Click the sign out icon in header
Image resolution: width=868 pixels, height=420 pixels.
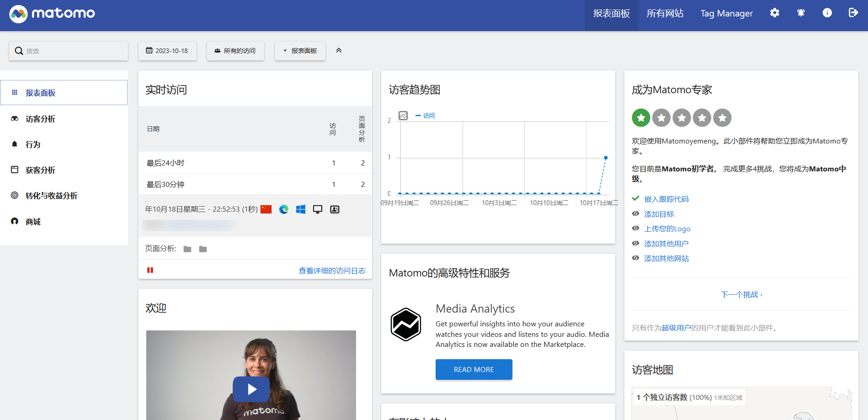[853, 13]
